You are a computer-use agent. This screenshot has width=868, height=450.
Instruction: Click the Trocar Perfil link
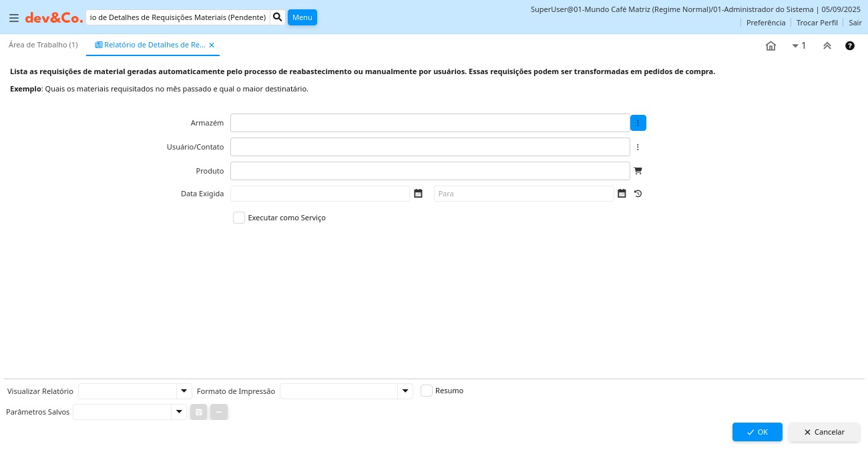817,23
